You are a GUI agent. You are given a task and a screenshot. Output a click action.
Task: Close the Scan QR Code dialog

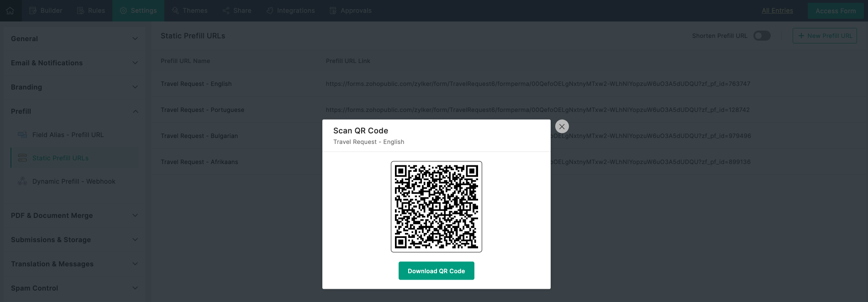point(562,127)
